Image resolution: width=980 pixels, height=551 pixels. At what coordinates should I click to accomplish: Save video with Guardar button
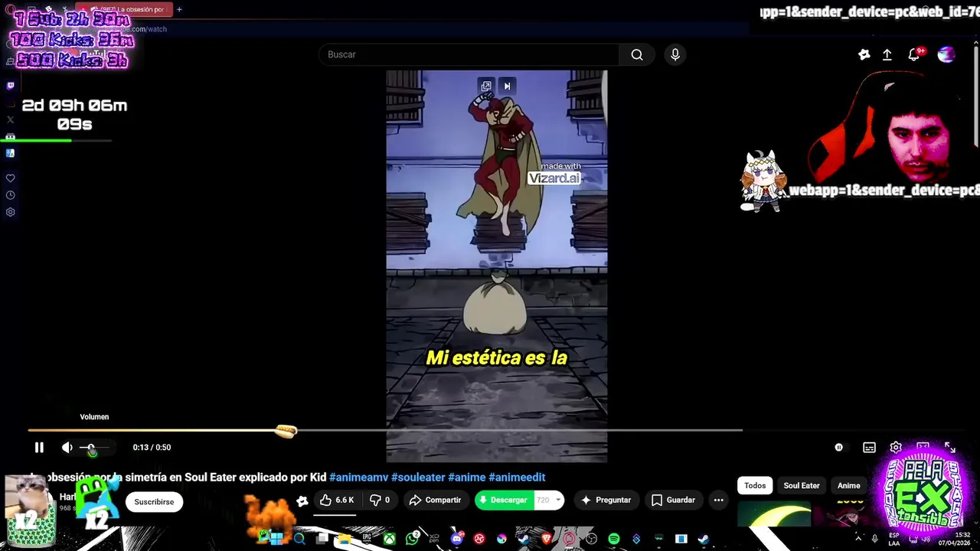673,500
